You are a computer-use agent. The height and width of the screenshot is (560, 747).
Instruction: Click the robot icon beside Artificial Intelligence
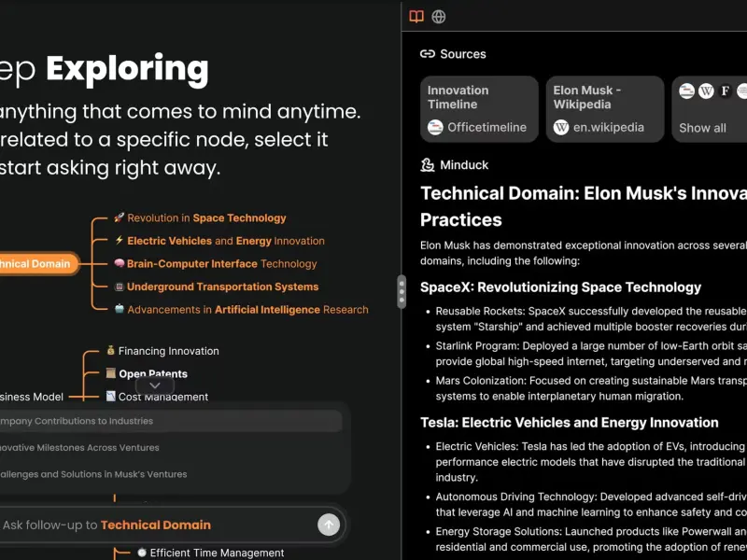coord(120,310)
